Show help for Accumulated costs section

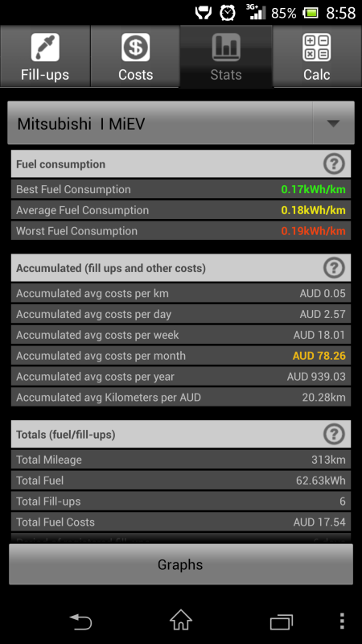point(334,268)
